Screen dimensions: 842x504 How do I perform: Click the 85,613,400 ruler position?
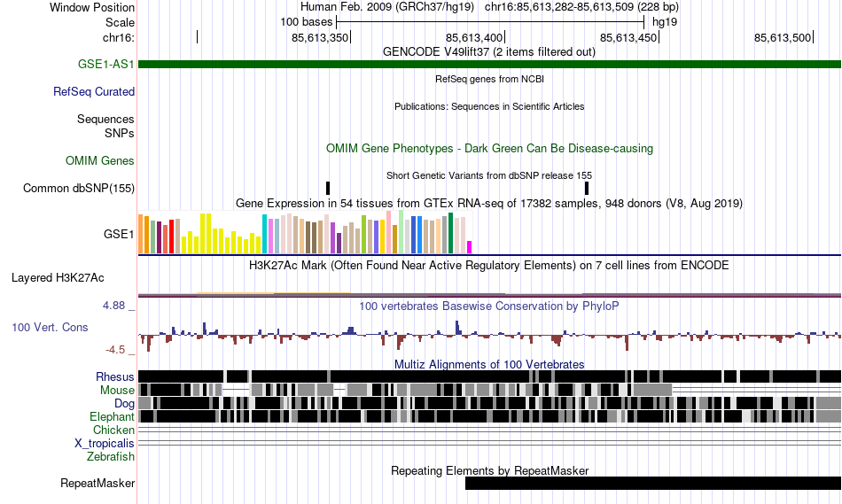[474, 37]
